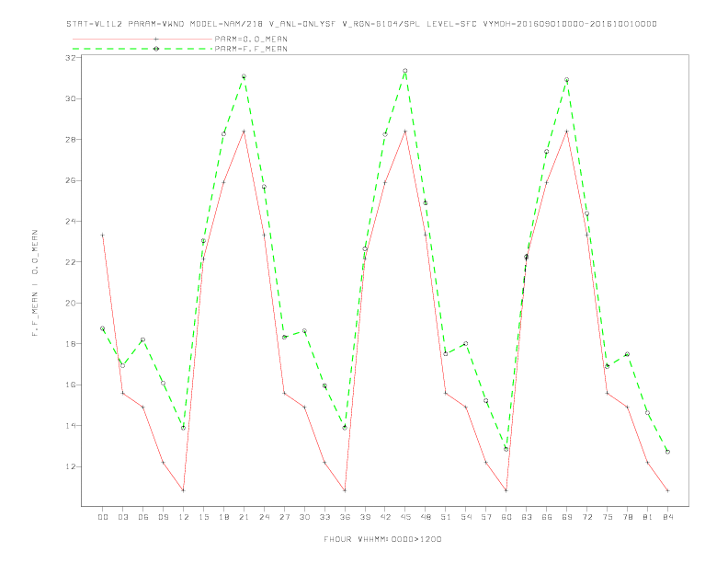
Task: Click x-axis tick label 06
Action: click(x=143, y=517)
